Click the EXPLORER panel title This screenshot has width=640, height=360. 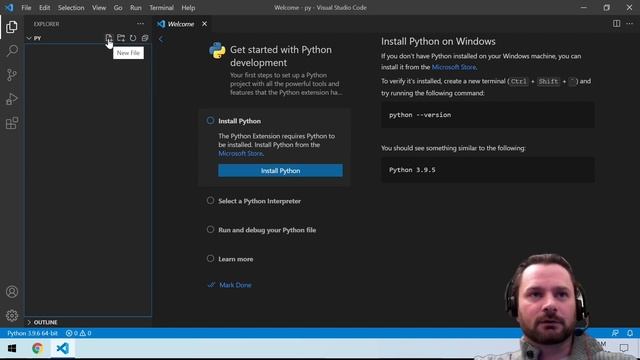(46, 24)
